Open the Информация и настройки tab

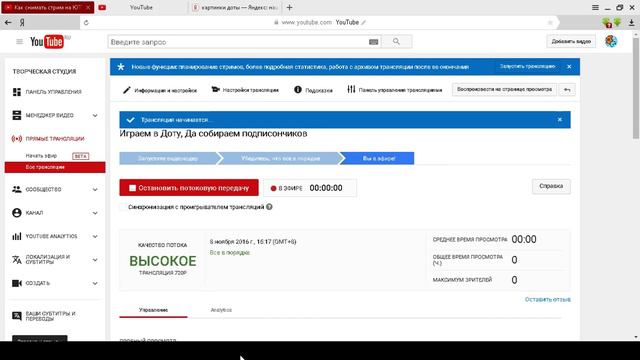coord(160,90)
